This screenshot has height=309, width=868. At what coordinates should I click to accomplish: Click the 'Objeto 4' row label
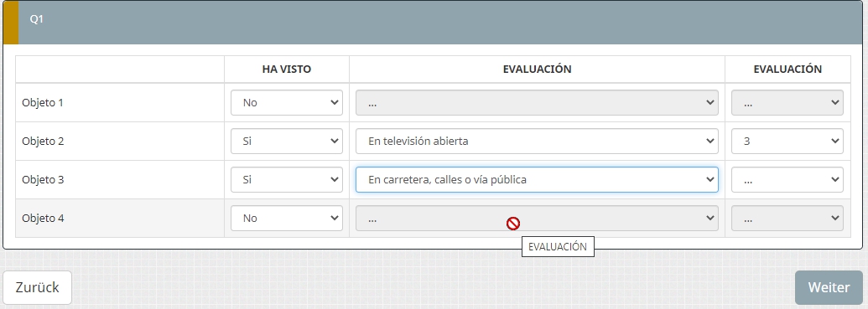tap(43, 219)
